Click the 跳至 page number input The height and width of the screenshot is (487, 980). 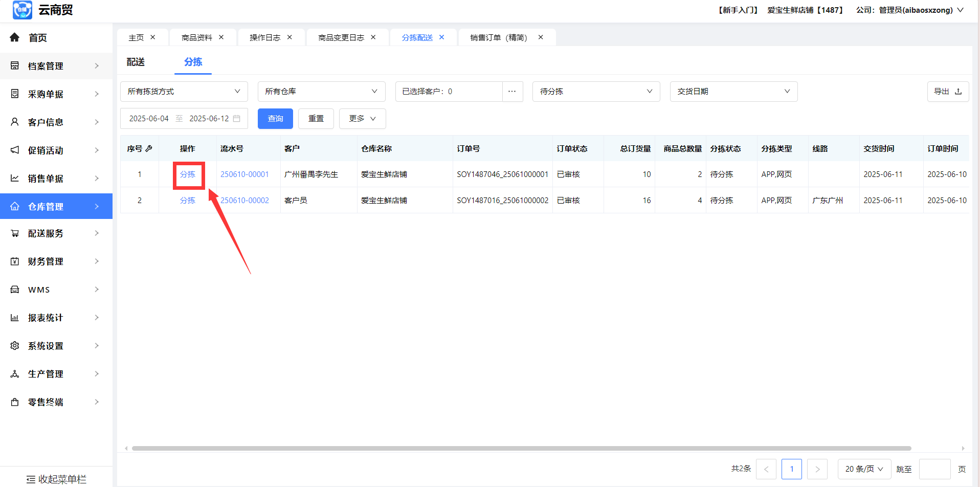point(934,469)
